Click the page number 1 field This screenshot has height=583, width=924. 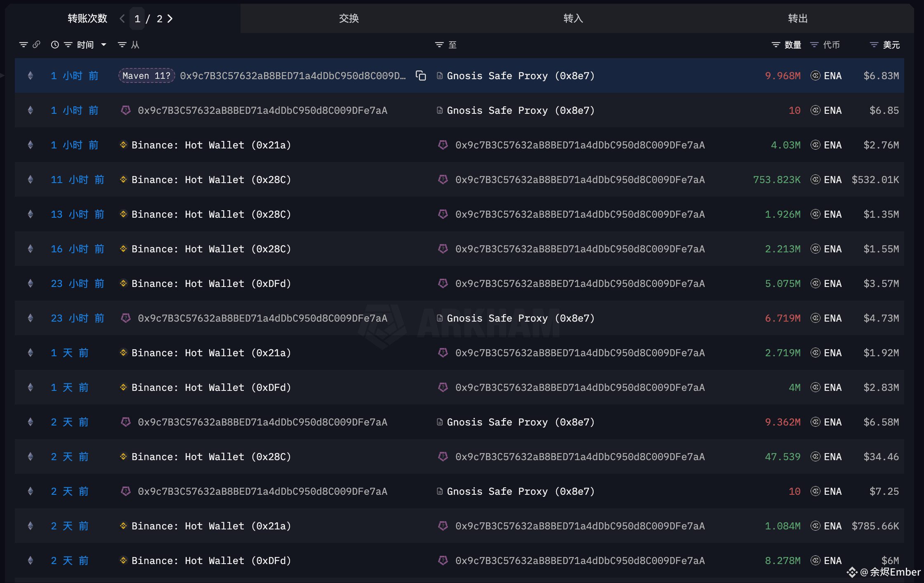pyautogui.click(x=137, y=19)
